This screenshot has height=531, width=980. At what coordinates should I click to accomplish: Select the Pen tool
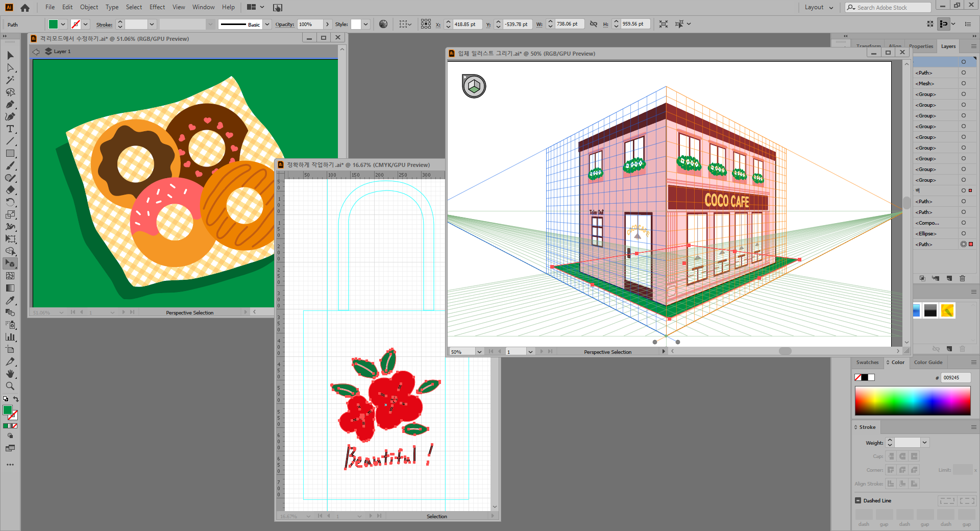(x=10, y=104)
